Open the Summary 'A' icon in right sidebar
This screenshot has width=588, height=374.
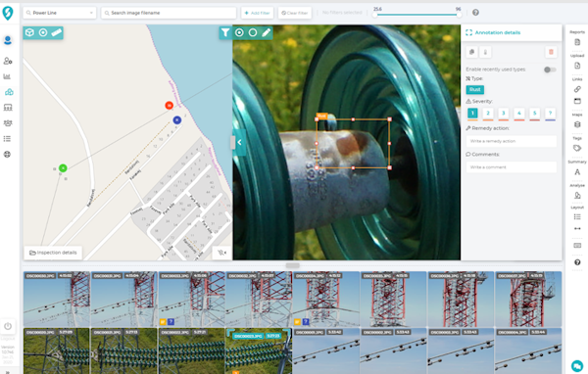pos(577,172)
